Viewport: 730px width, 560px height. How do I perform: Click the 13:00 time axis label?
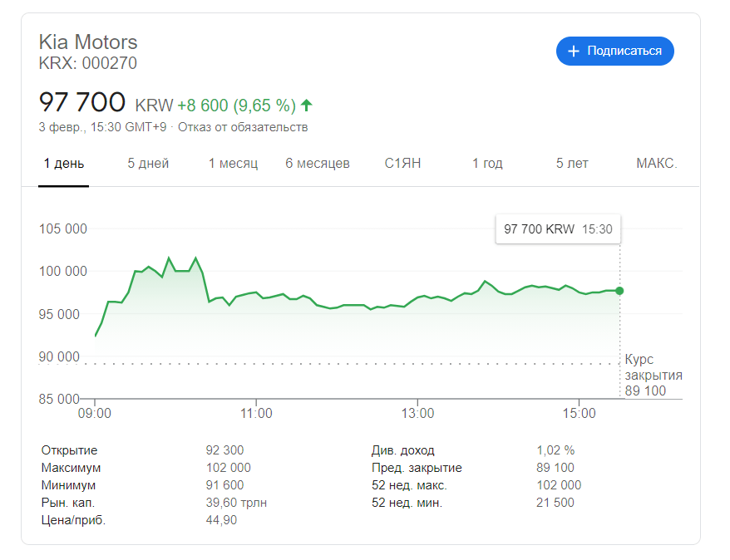(x=417, y=413)
